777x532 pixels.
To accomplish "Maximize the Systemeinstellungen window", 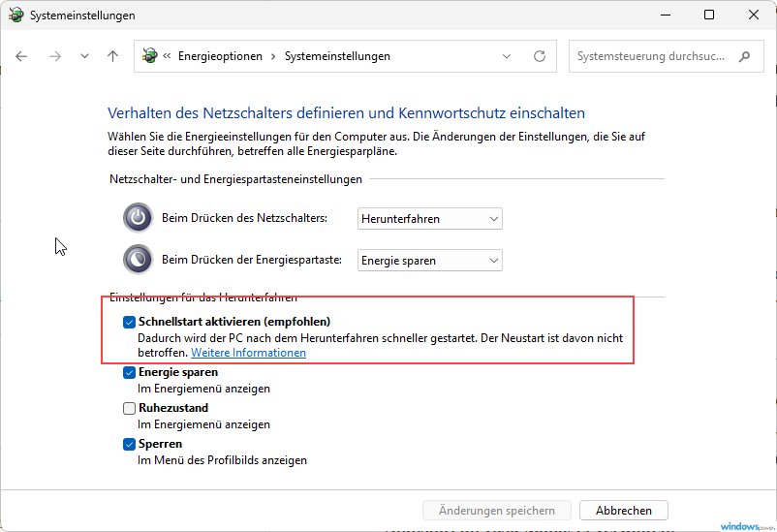I will click(x=709, y=15).
